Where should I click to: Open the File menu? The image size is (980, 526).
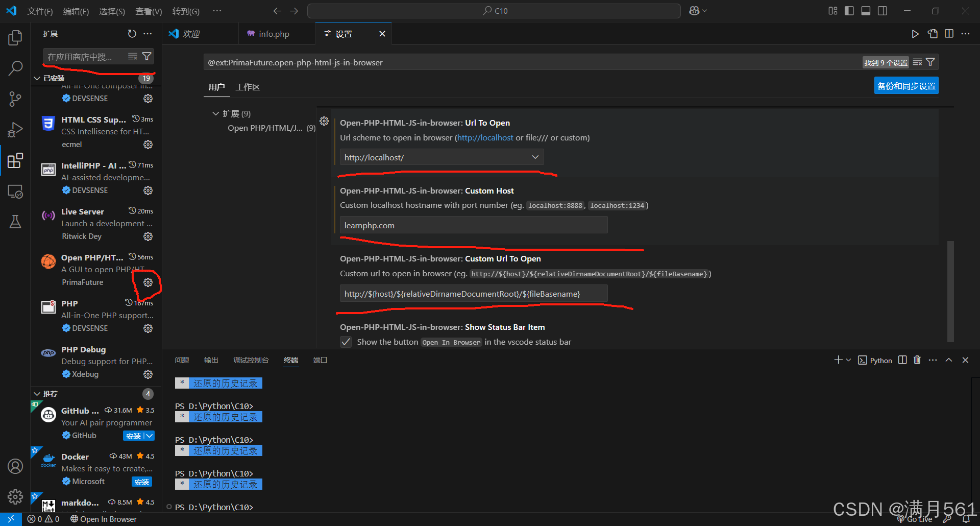click(x=40, y=11)
